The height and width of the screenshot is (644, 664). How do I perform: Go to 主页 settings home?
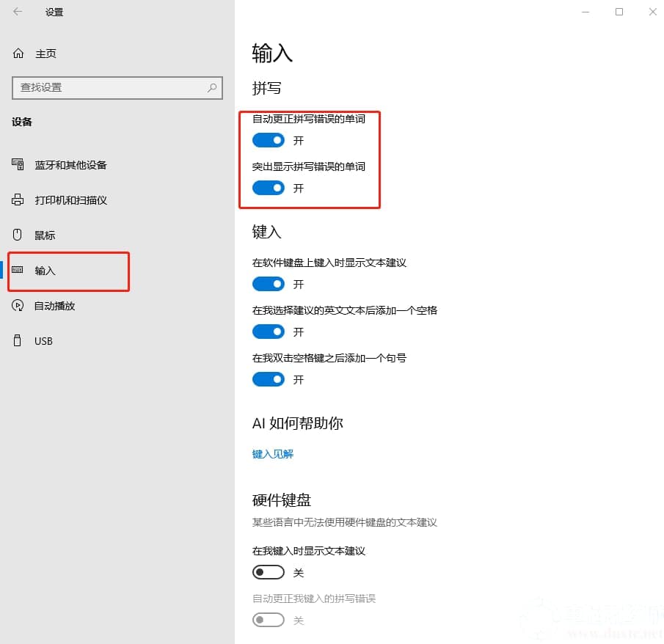tap(45, 54)
